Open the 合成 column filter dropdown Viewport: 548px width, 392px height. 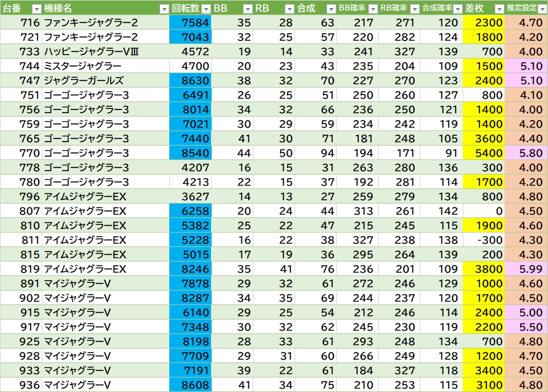(x=331, y=9)
